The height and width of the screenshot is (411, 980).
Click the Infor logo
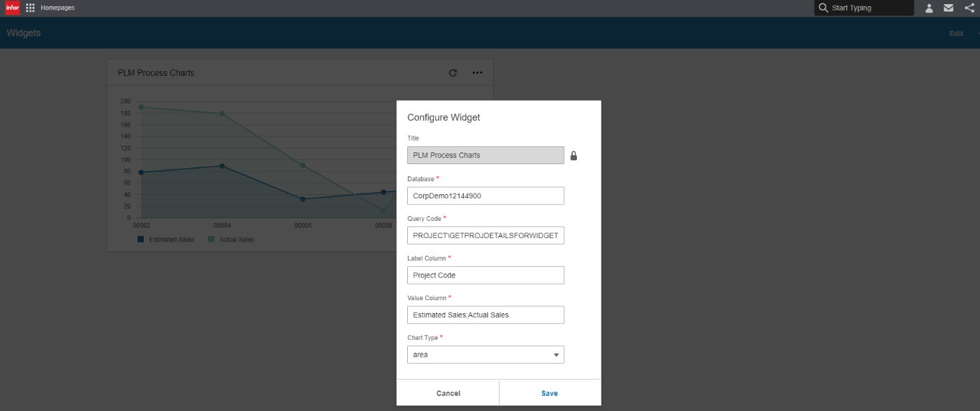(x=12, y=8)
